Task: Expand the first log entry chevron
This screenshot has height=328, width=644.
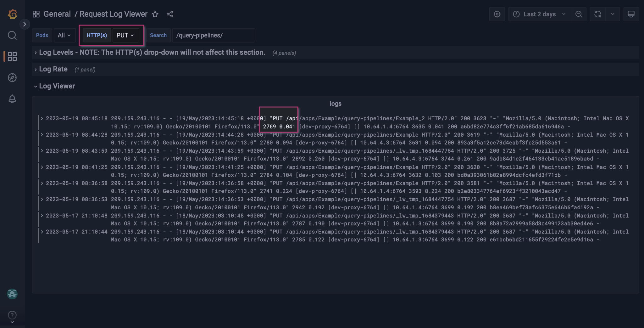Action: (x=42, y=118)
